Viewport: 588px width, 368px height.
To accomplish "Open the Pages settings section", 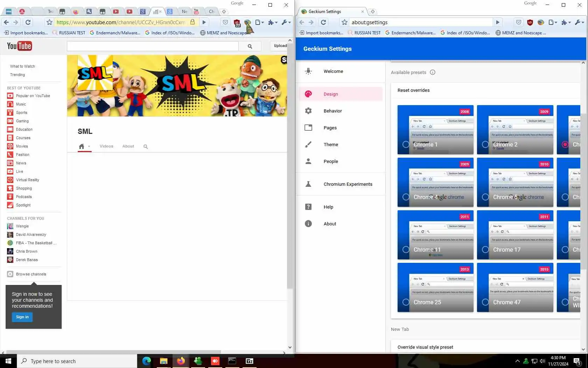I will click(x=341, y=128).
